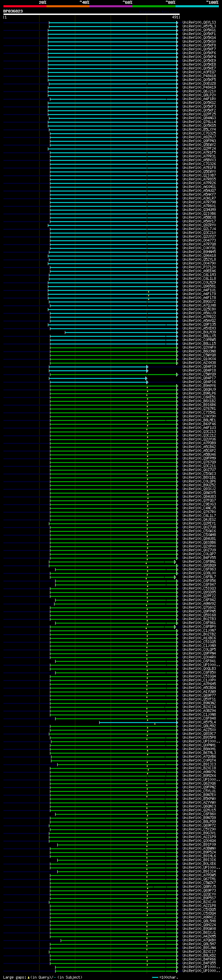The image size is (222, 980).
Task: Click hit label UniRef100_Q84PI7
Action: [x=199, y=378]
